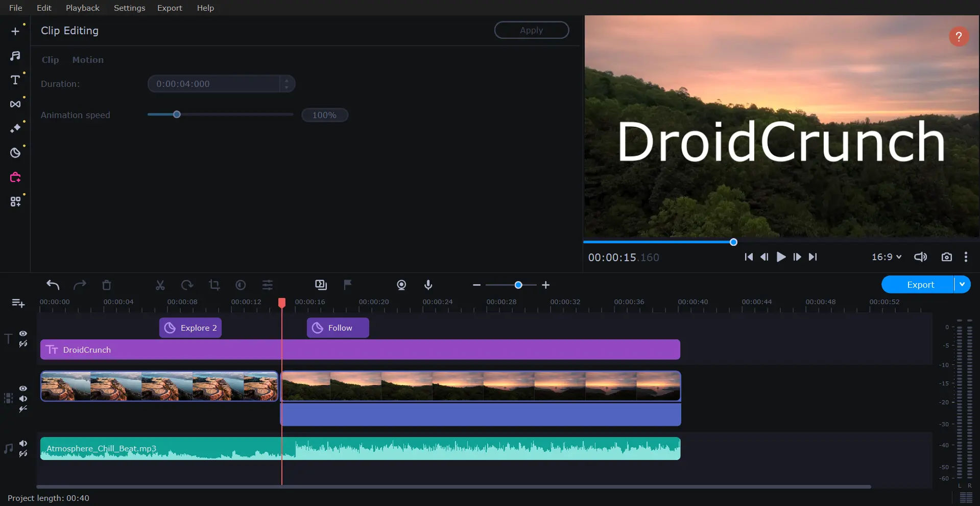Mute the video track speaker
The height and width of the screenshot is (506, 980).
coord(23,399)
